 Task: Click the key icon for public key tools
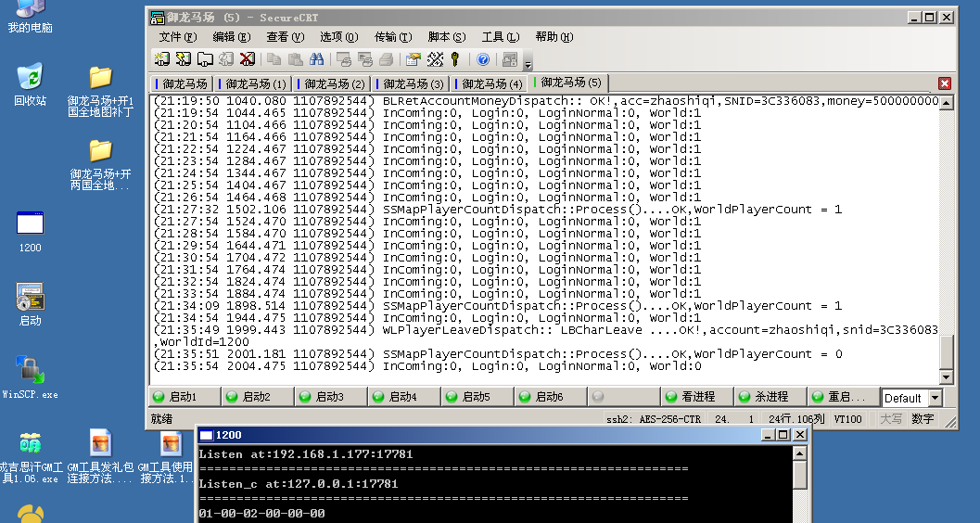(x=455, y=59)
